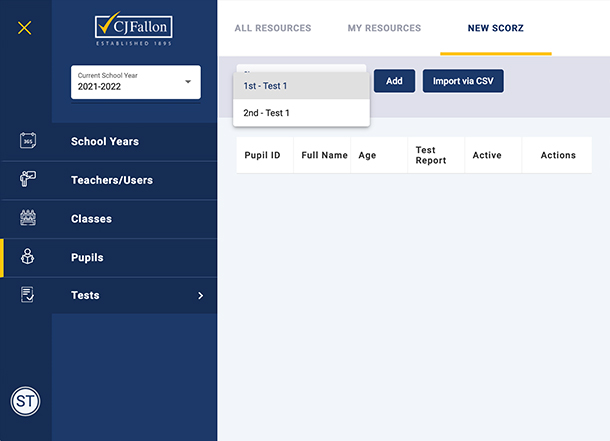This screenshot has width=610, height=441.
Task: Click the CJ Fallon logo
Action: pyautogui.click(x=134, y=30)
